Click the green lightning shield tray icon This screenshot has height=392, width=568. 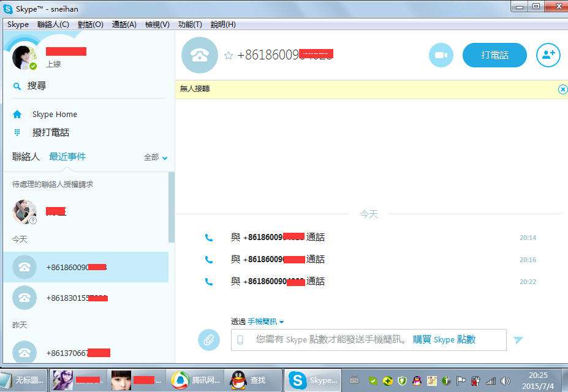tap(402, 381)
